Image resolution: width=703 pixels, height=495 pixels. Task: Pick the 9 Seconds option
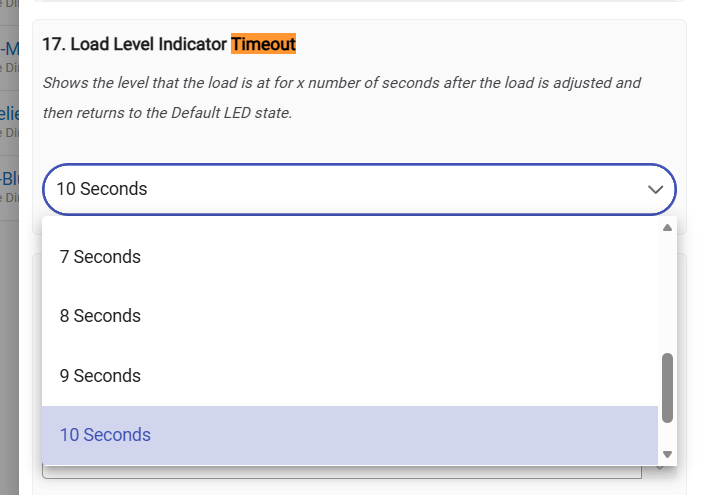(100, 376)
